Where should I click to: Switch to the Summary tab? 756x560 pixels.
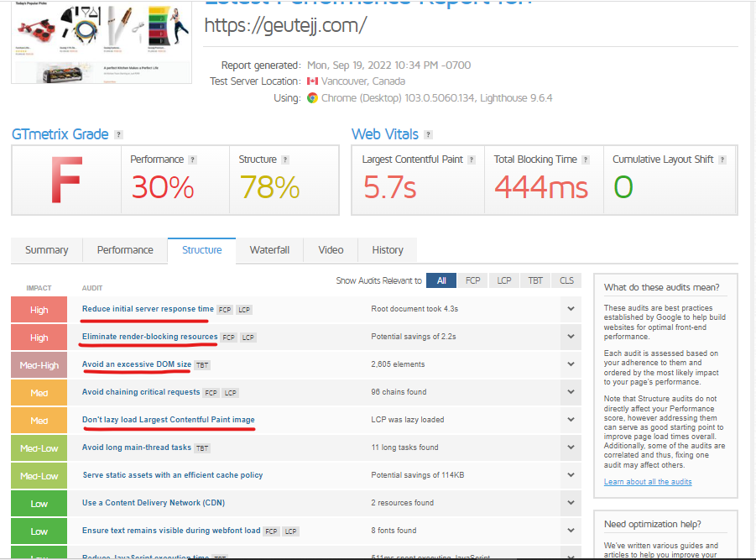(47, 250)
